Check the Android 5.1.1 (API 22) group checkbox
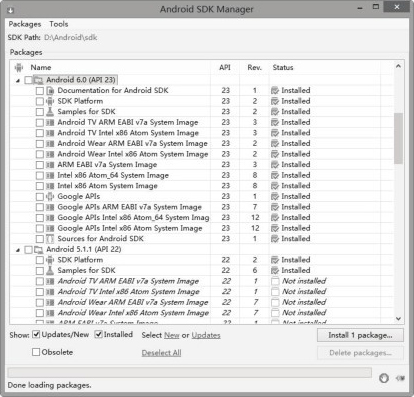This screenshot has height=397, width=414. click(x=29, y=249)
